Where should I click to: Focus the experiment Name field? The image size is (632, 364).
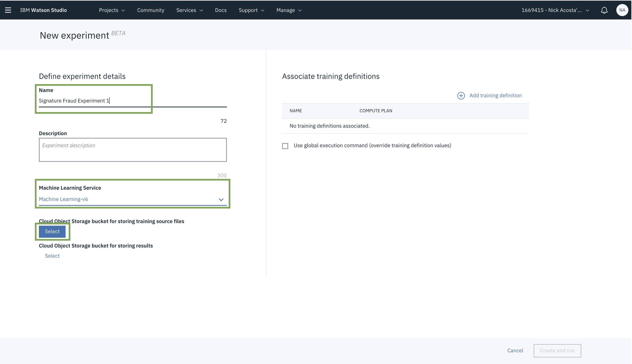[x=133, y=101]
